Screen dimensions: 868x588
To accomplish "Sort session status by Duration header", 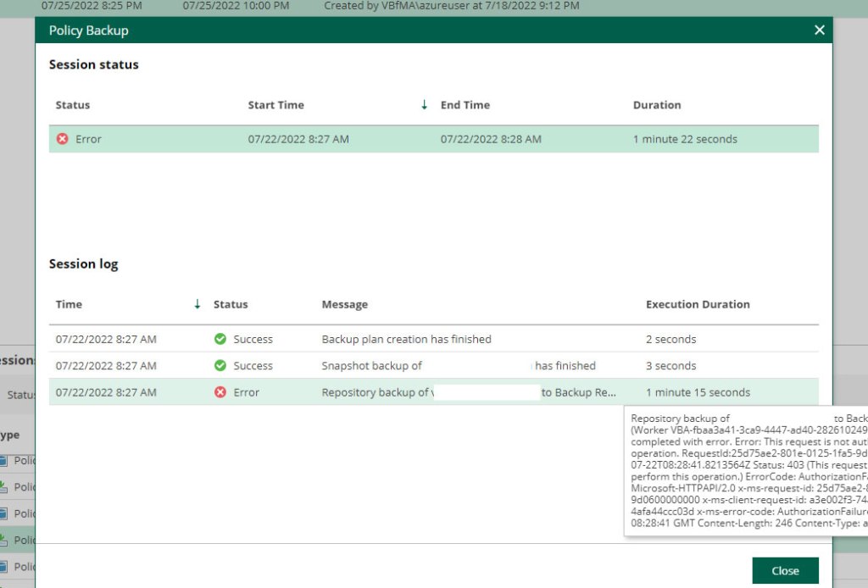I will click(x=657, y=105).
